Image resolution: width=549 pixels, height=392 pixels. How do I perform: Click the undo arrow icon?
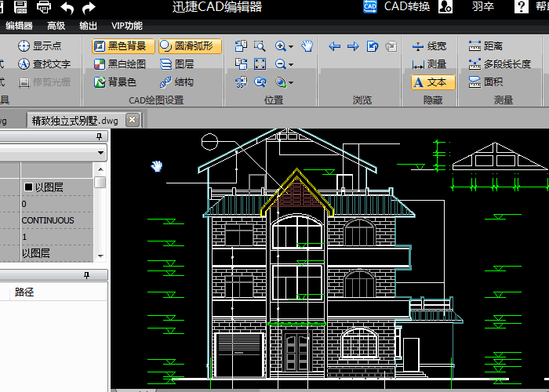coord(67,8)
